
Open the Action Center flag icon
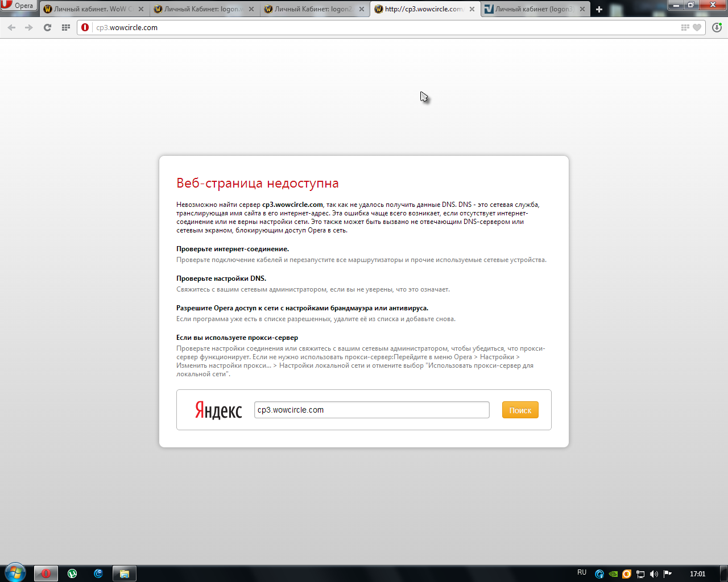[x=668, y=574]
